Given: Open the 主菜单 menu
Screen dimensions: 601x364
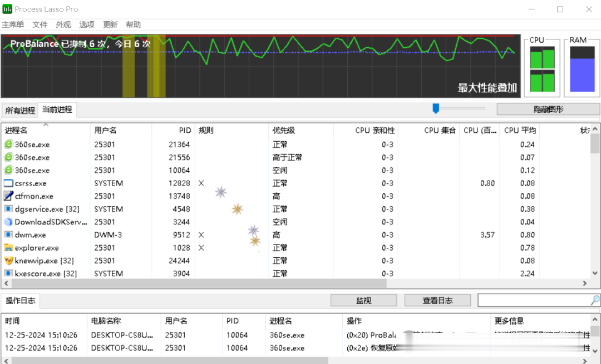Looking at the screenshot, I should click(13, 24).
